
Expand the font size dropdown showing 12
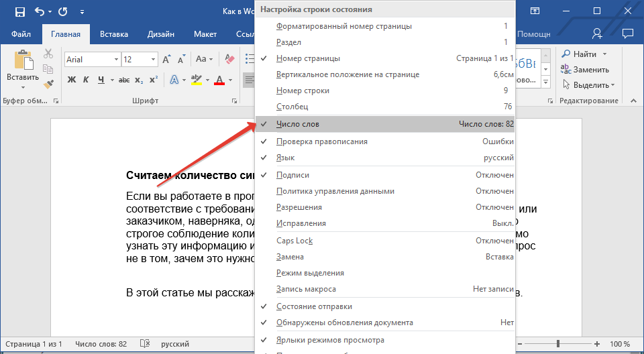(x=154, y=60)
